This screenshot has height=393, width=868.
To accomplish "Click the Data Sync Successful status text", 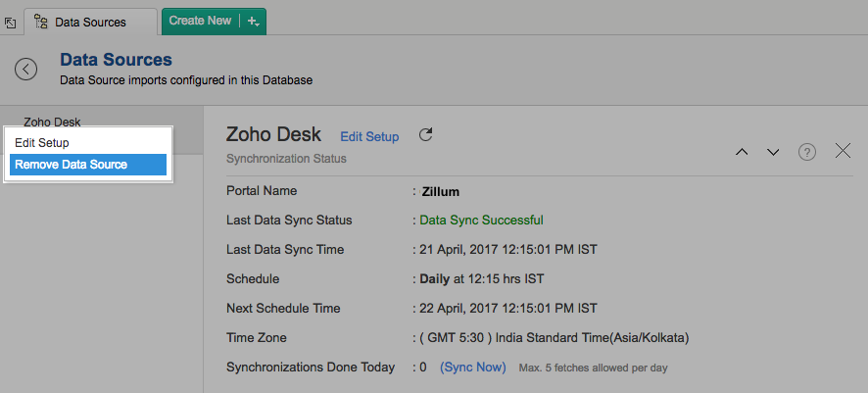I will click(x=481, y=221).
